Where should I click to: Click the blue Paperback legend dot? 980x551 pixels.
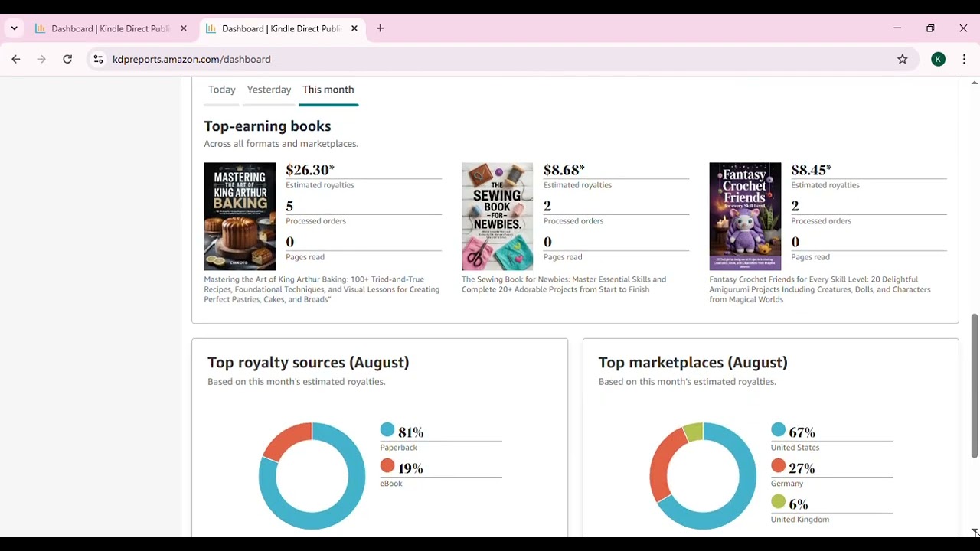tap(387, 430)
